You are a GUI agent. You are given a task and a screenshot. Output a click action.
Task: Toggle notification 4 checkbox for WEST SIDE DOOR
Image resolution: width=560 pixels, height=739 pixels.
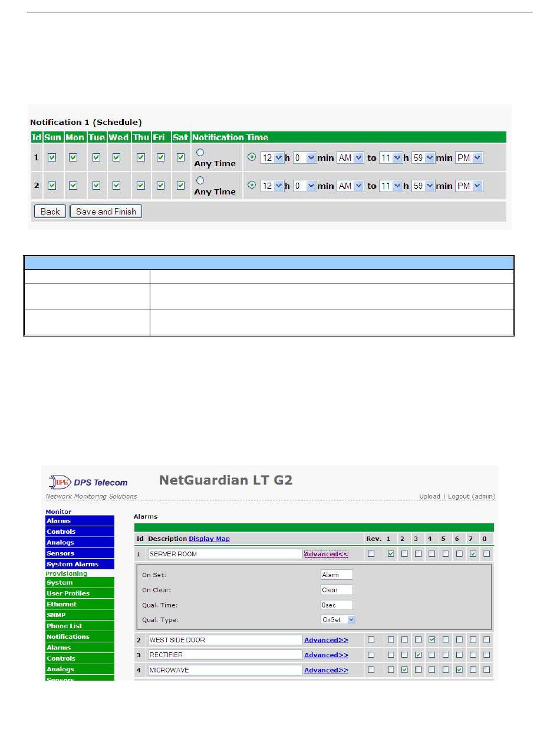click(x=432, y=639)
